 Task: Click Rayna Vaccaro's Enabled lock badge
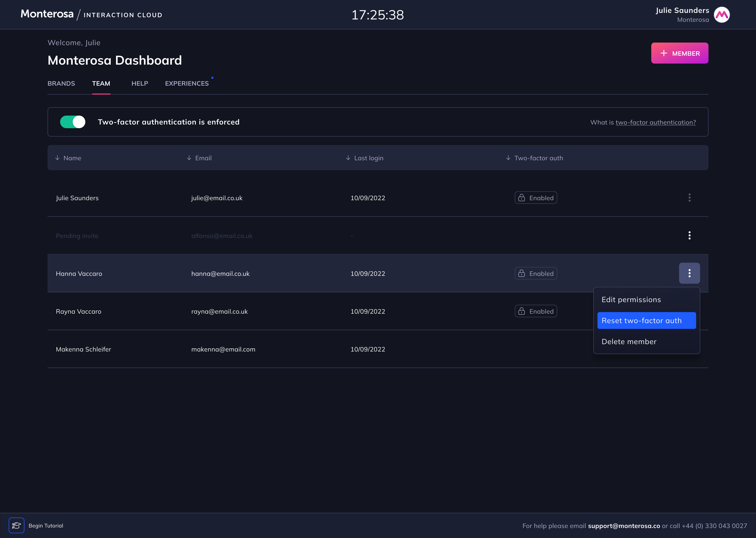point(536,311)
